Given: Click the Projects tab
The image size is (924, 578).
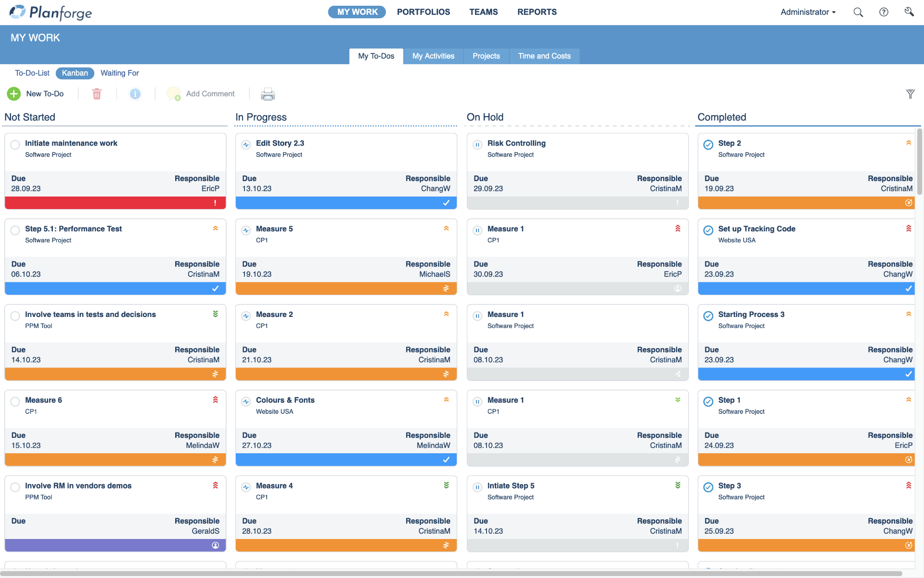Looking at the screenshot, I should click(x=486, y=55).
